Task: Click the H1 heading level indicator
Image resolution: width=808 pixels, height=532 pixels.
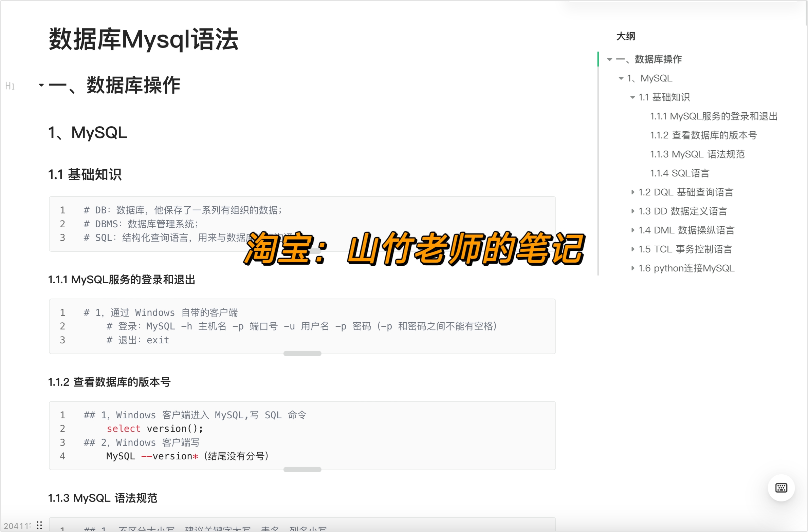Action: (x=10, y=86)
